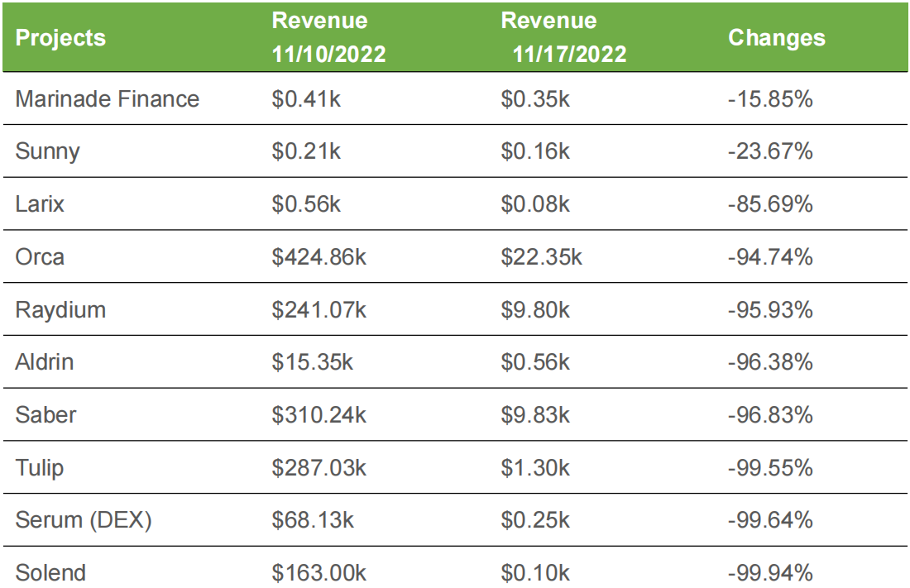Select the -95.93% change value

[x=770, y=309]
